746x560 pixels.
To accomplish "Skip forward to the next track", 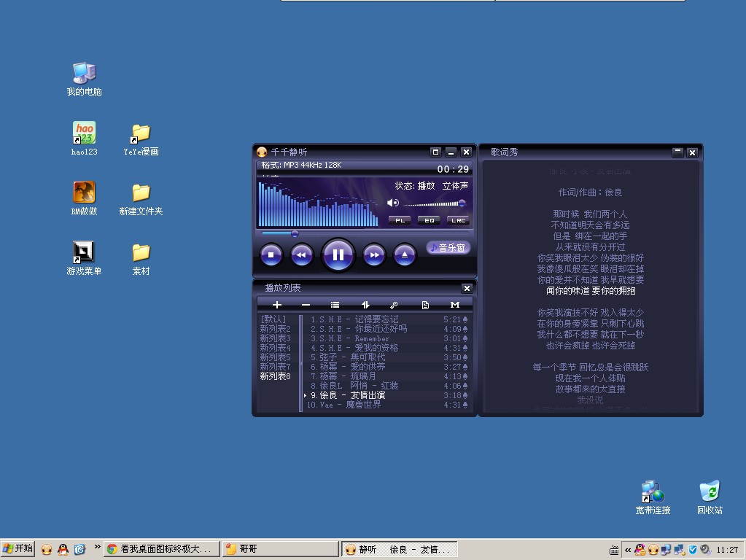I will pyautogui.click(x=374, y=255).
